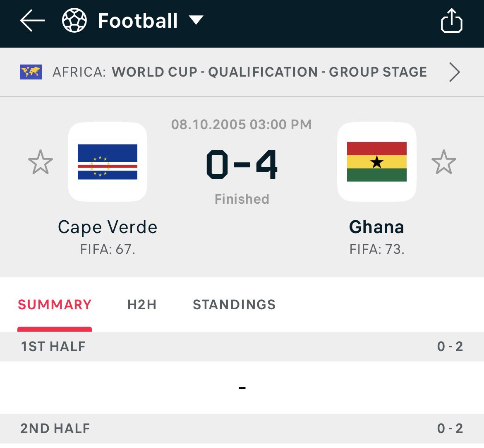Favorite Ghana with the star
484x448 pixels.
tap(443, 162)
